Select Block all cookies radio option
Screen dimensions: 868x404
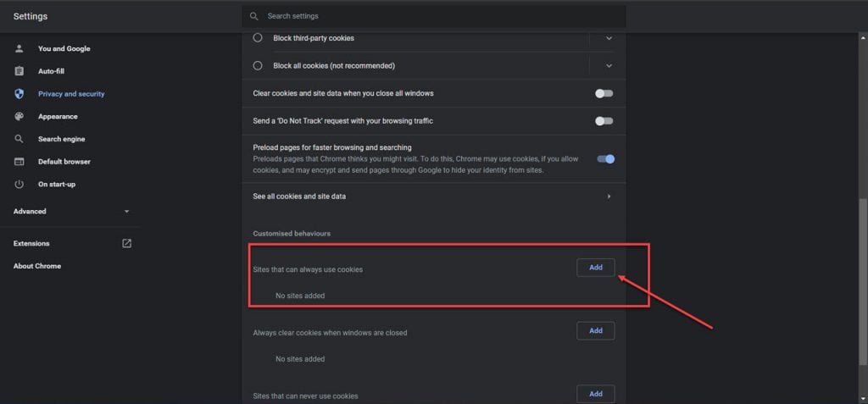tap(258, 65)
